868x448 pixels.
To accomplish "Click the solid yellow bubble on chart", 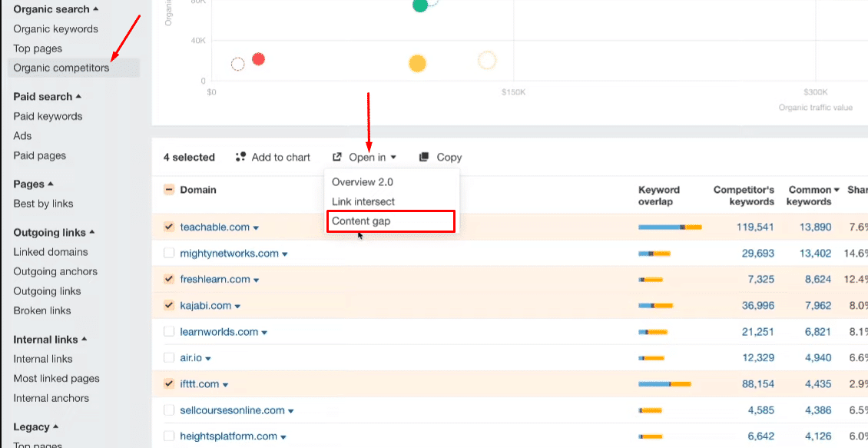I will tap(417, 64).
